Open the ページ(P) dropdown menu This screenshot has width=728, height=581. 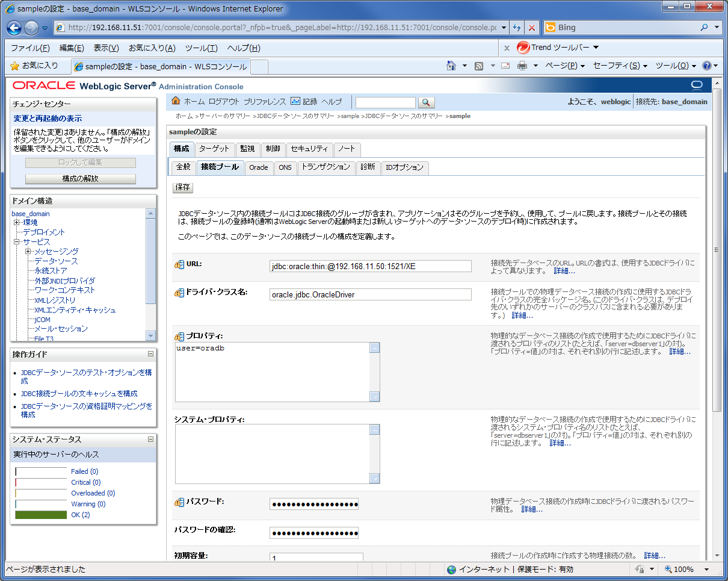(565, 66)
